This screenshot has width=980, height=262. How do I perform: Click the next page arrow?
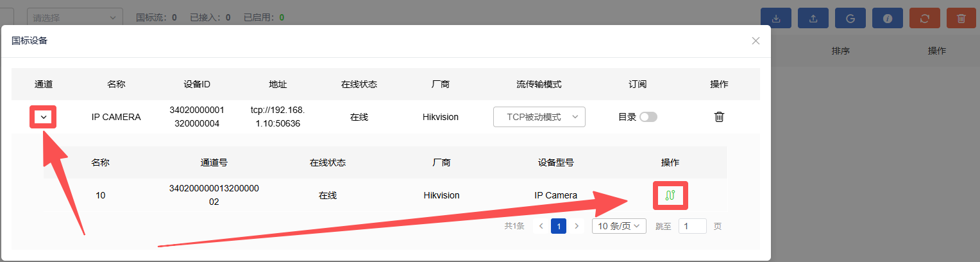577,226
